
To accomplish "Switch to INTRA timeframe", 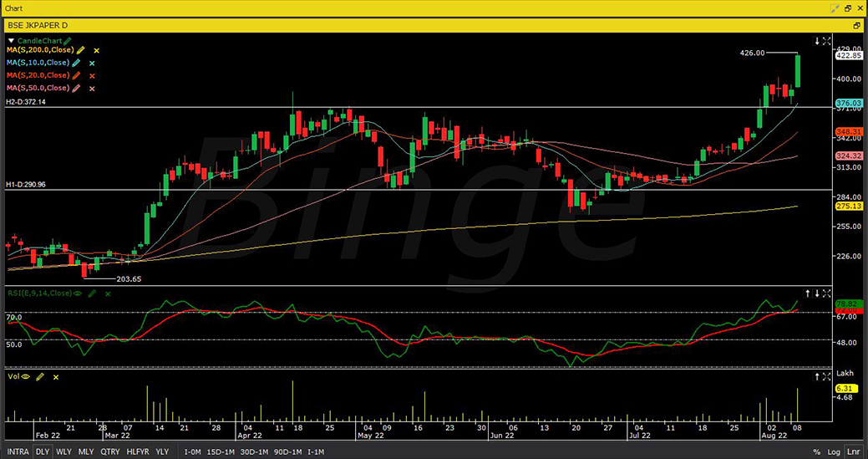I will (18, 451).
